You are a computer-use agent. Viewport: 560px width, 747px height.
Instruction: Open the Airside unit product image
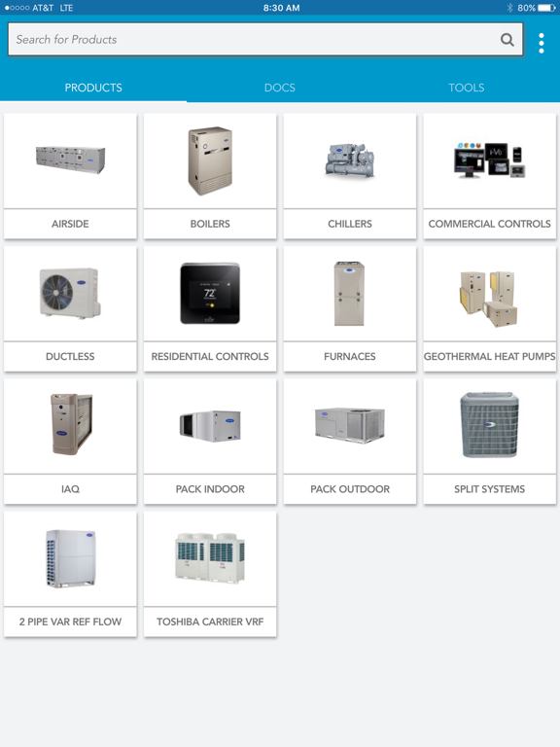click(70, 160)
